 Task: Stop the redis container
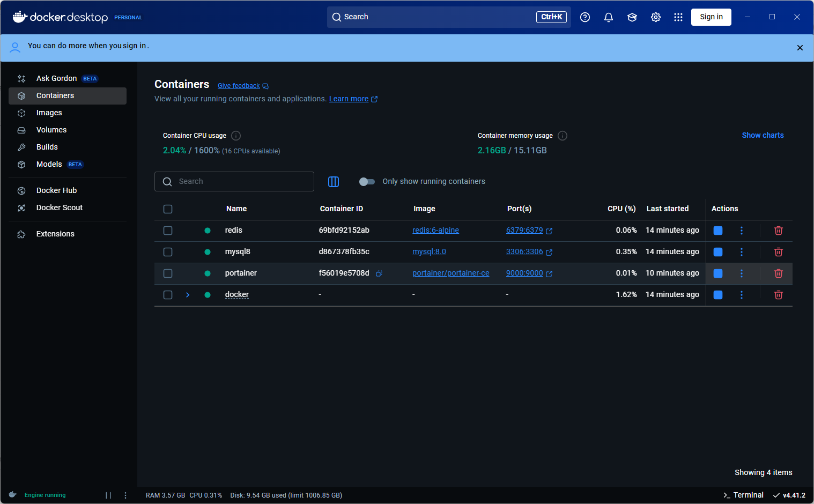(718, 231)
